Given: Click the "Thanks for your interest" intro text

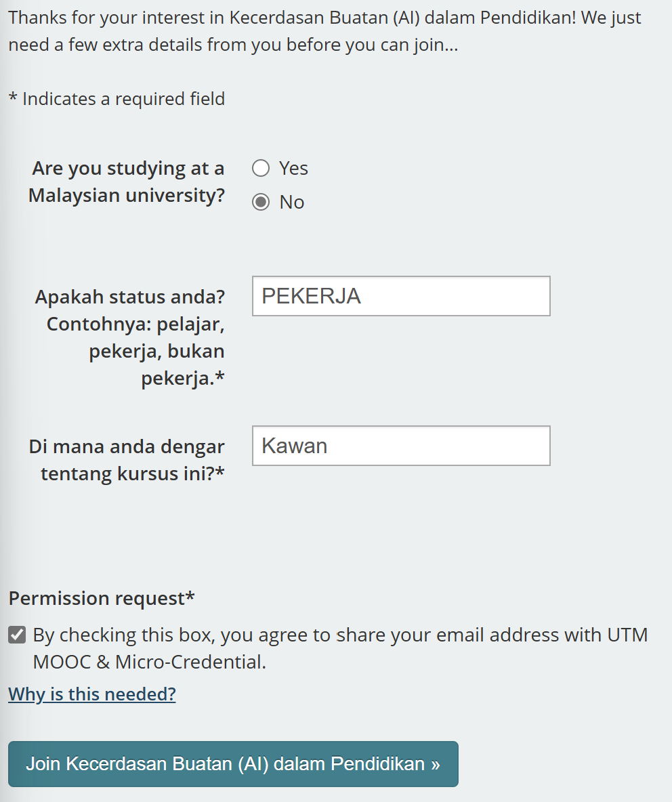Looking at the screenshot, I should pos(325,18).
